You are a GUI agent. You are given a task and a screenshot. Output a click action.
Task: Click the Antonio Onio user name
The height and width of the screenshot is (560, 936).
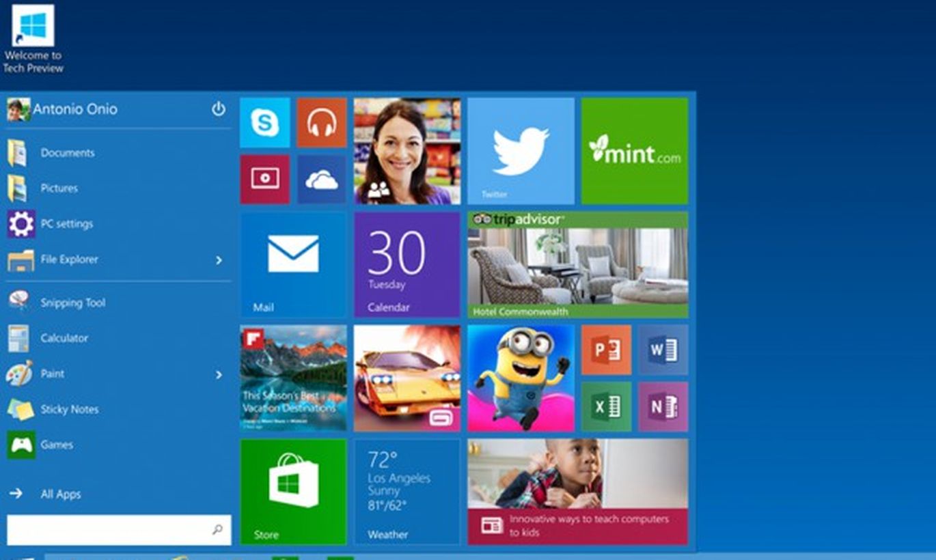[75, 109]
